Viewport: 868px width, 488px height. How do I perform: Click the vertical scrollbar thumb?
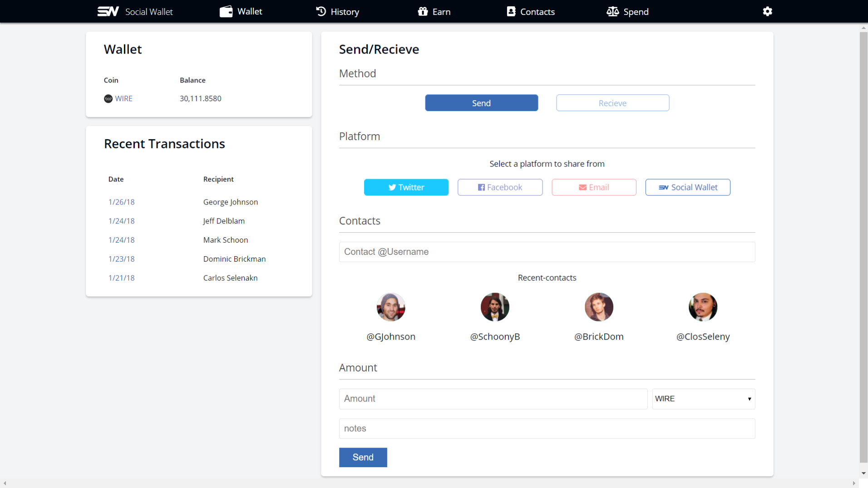pyautogui.click(x=863, y=248)
